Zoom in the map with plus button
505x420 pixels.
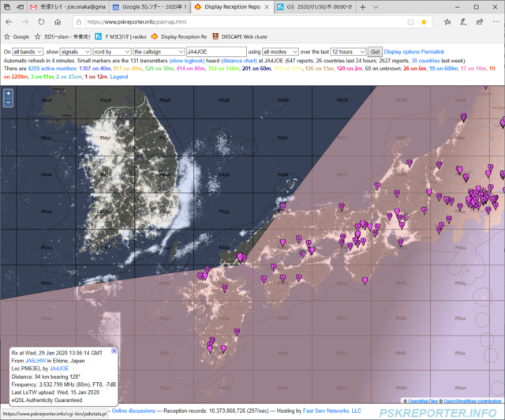(x=9, y=93)
